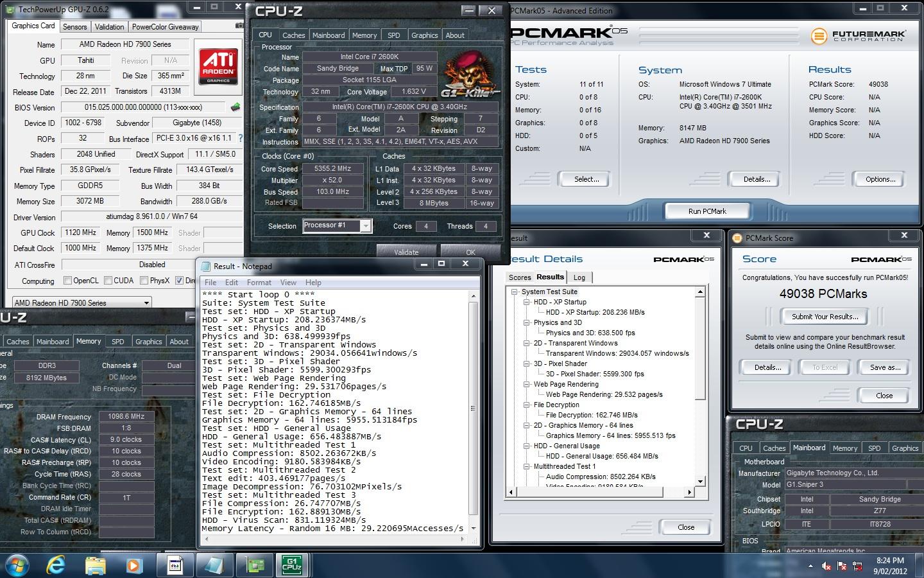The image size is (924, 578).
Task: Open the Format menu in Notepad
Action: click(x=259, y=283)
